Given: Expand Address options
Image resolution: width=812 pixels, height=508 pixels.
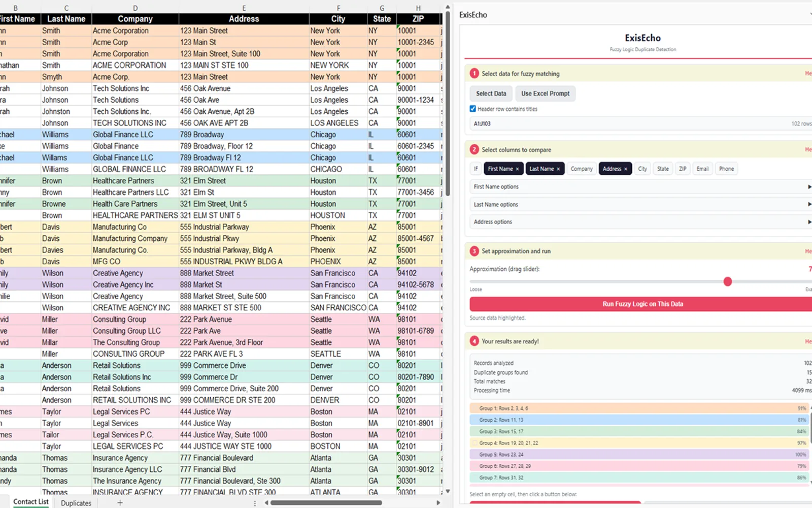Looking at the screenshot, I should [640, 222].
